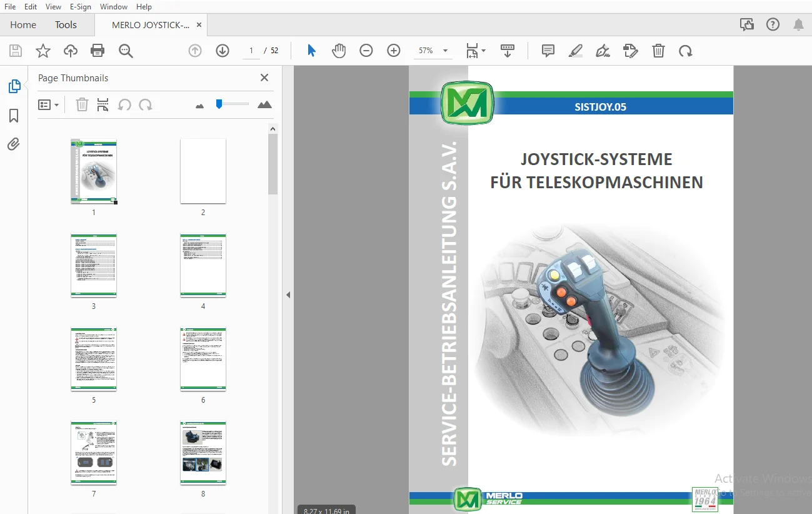
Task: Select page 7 thumbnail
Action: tap(94, 453)
